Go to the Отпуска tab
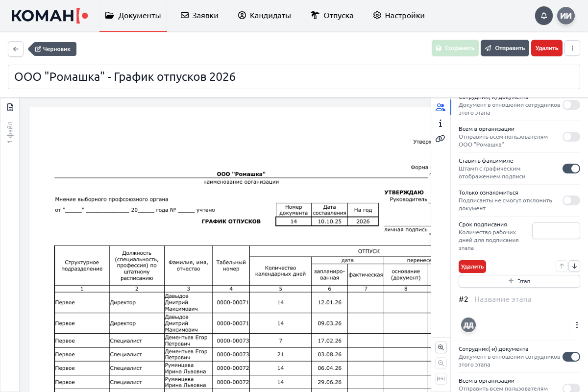 point(332,16)
